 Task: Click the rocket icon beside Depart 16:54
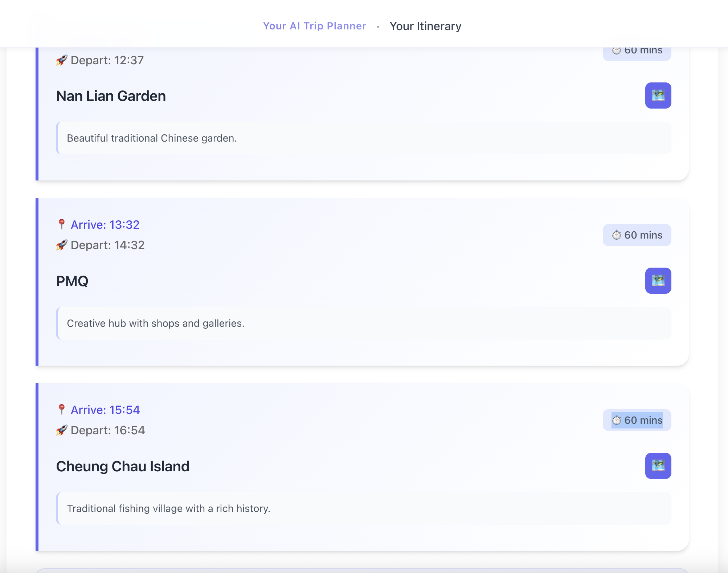[62, 430]
